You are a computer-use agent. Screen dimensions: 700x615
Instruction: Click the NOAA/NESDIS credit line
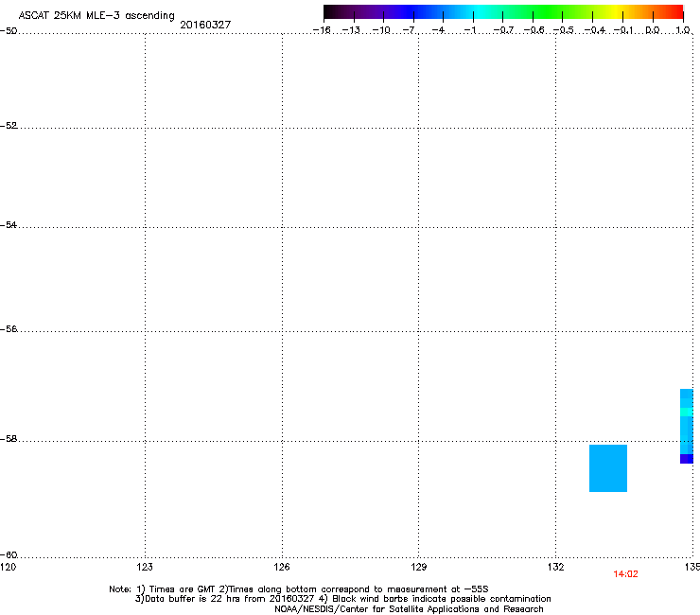click(409, 609)
